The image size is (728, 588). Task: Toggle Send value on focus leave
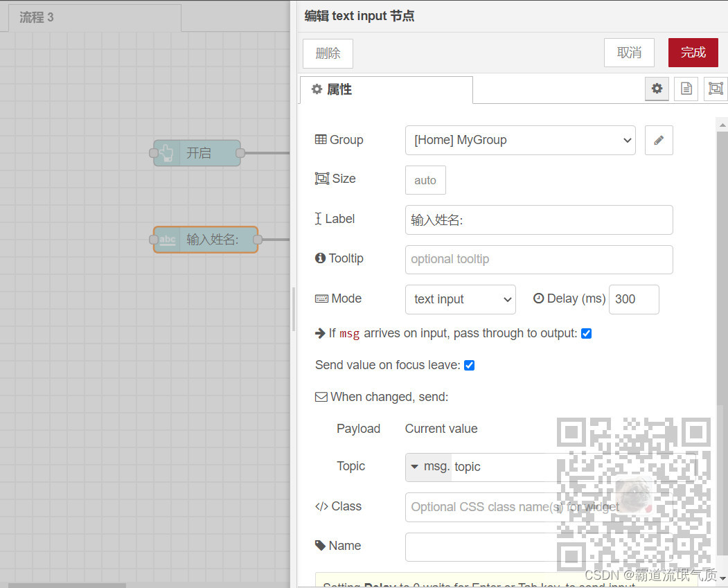(469, 365)
